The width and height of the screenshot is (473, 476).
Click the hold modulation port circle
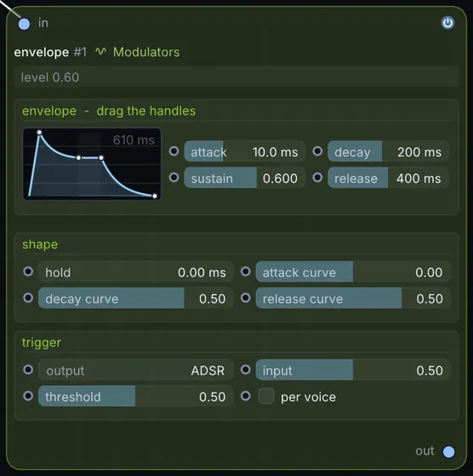pyautogui.click(x=28, y=271)
